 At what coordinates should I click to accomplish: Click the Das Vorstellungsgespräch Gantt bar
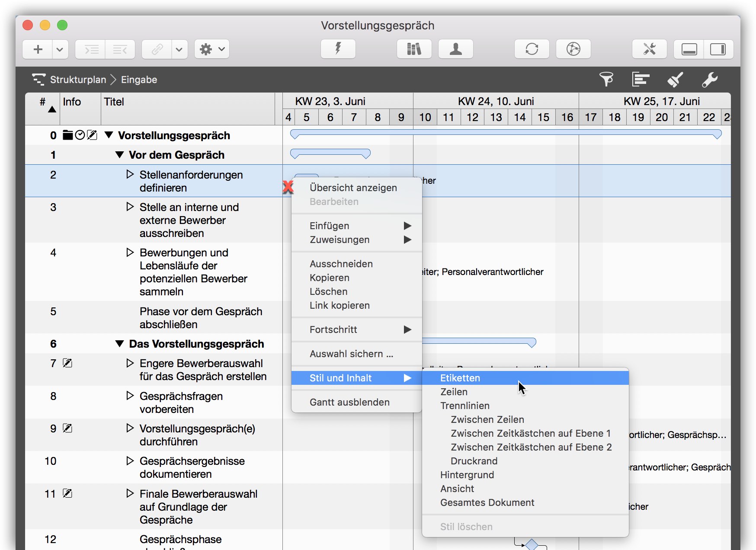[478, 342]
